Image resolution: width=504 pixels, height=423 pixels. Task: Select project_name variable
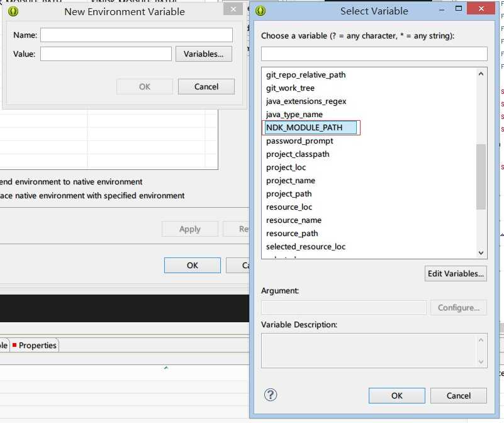click(x=291, y=181)
